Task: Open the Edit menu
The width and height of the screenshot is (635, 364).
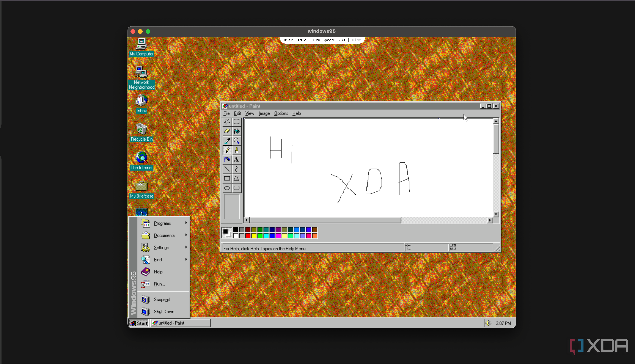Action: pos(237,114)
